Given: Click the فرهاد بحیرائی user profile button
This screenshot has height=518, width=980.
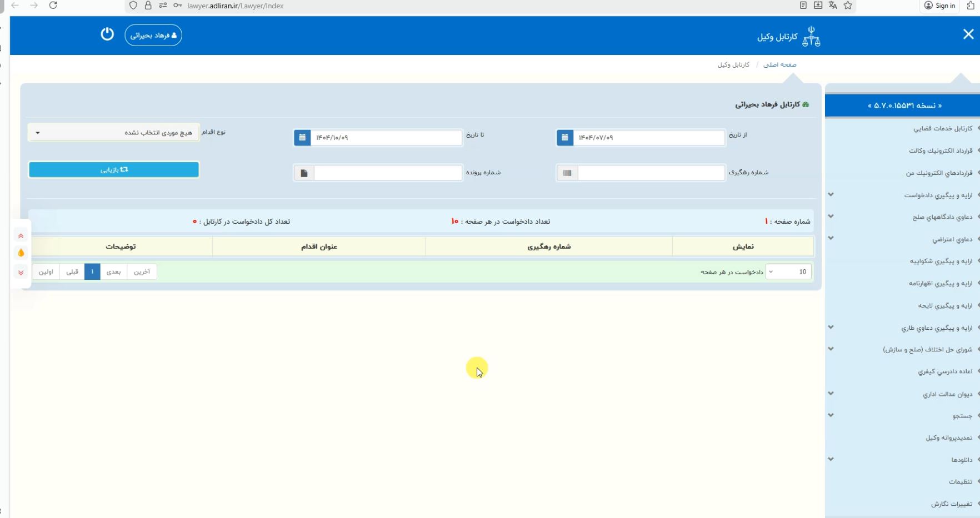Looking at the screenshot, I should (153, 36).
